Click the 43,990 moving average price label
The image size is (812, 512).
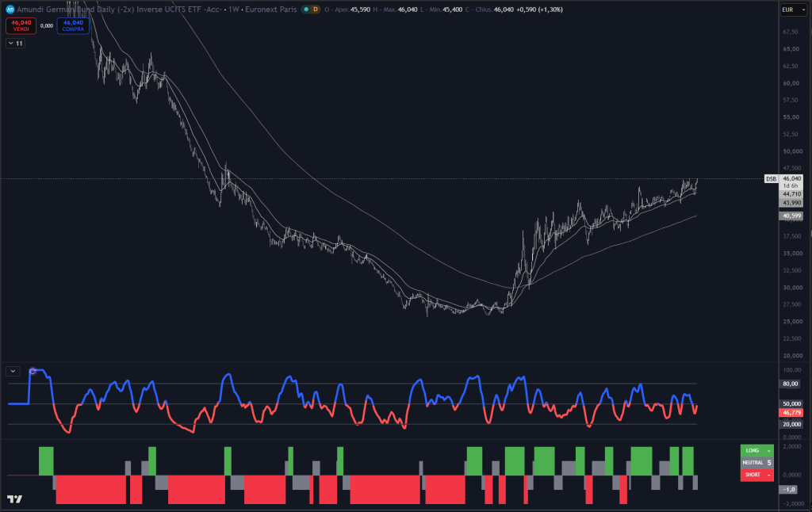click(791, 203)
